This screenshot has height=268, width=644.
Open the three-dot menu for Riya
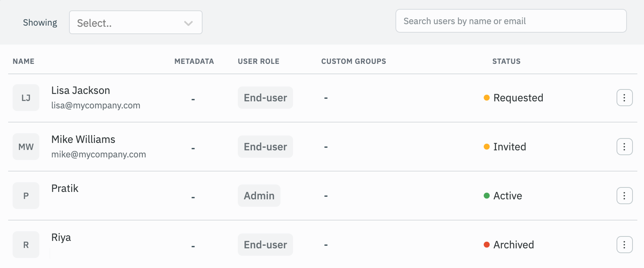(x=624, y=245)
